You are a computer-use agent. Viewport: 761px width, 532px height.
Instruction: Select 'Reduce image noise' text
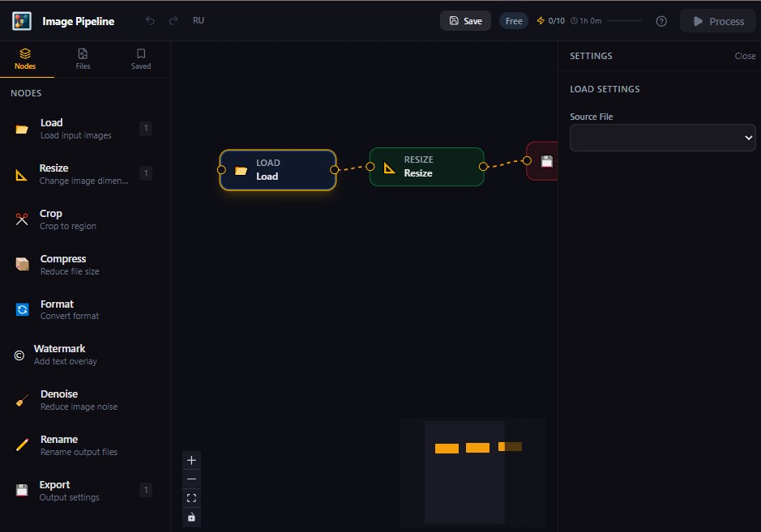tap(79, 406)
